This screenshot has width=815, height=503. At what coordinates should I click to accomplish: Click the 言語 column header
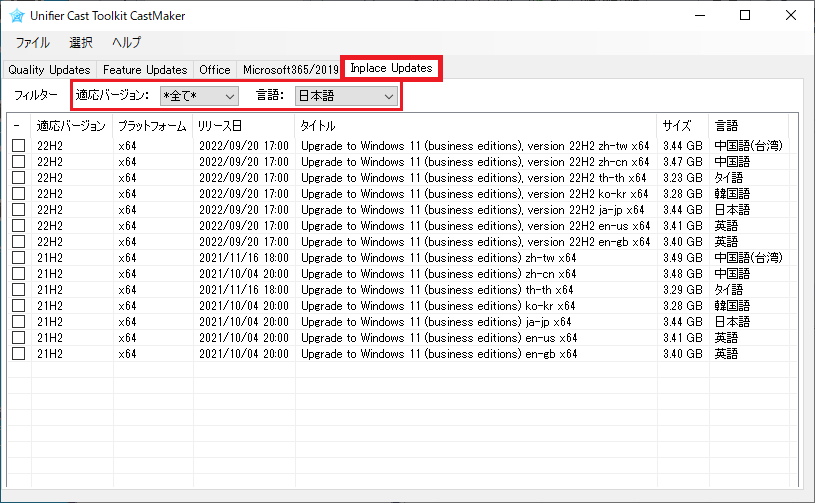click(x=748, y=126)
